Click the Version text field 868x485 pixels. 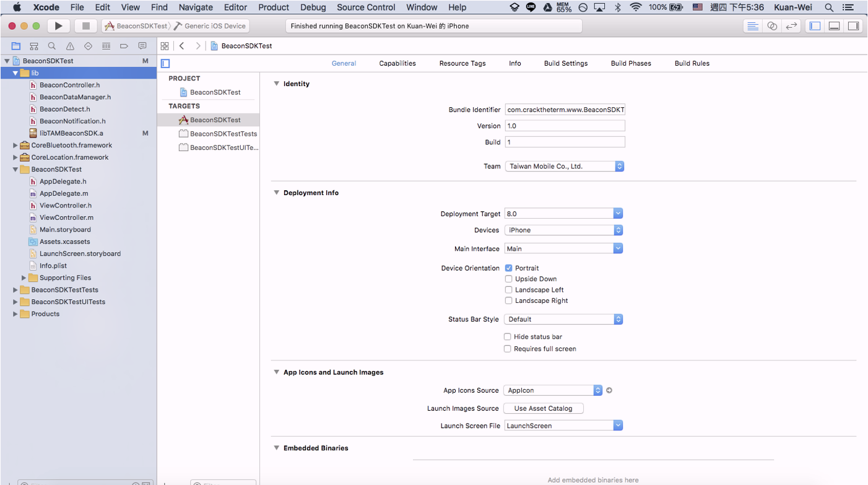tap(565, 126)
